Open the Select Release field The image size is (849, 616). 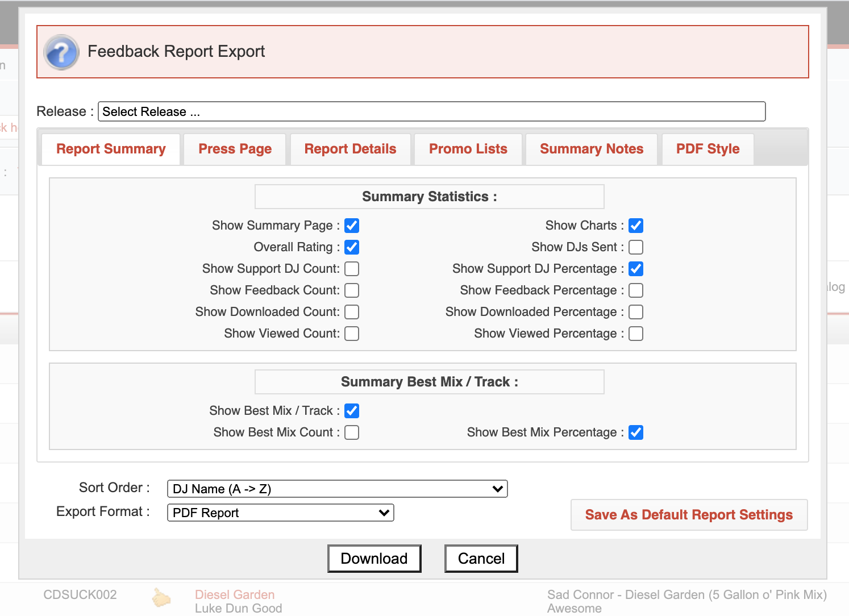click(x=432, y=111)
